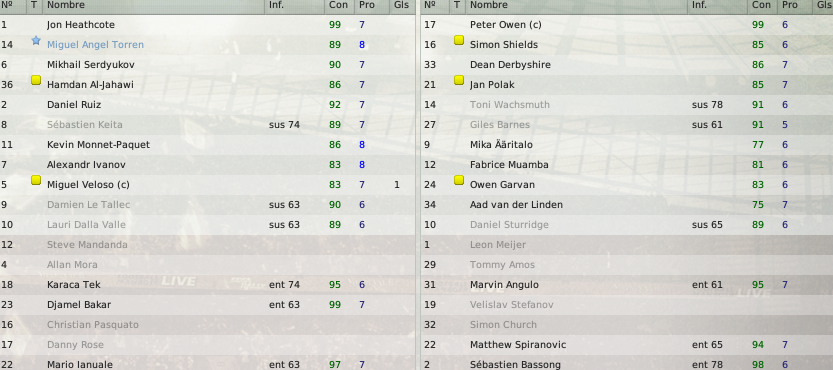Screen dimensions: 833x370
Task: Click Simon Shields' yellow card icon
Action: [x=459, y=40]
